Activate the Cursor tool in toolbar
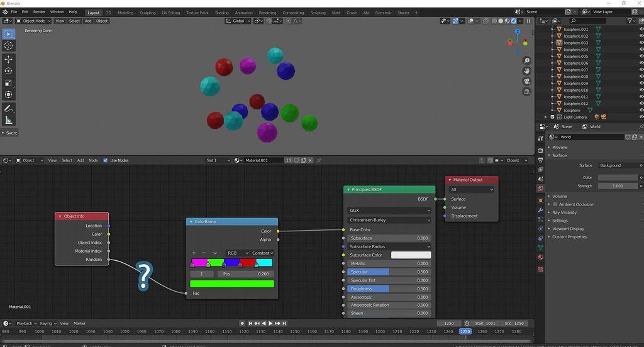644x347 pixels. coord(8,46)
